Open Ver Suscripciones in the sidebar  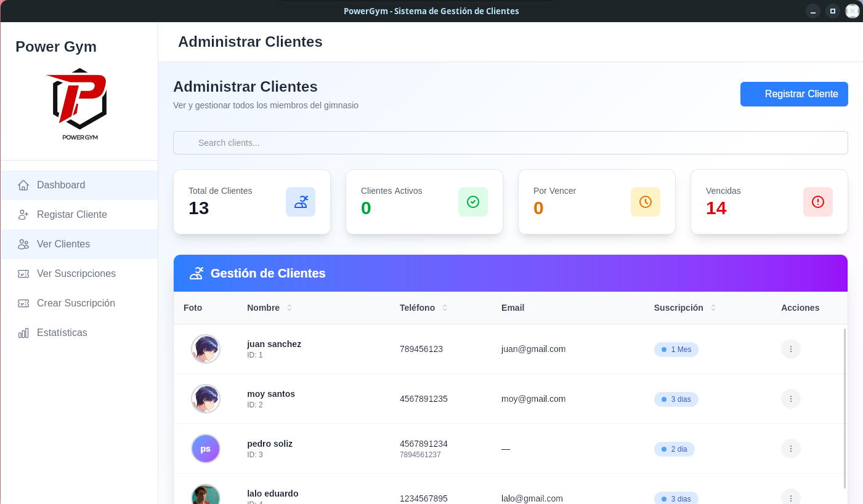coord(79,274)
